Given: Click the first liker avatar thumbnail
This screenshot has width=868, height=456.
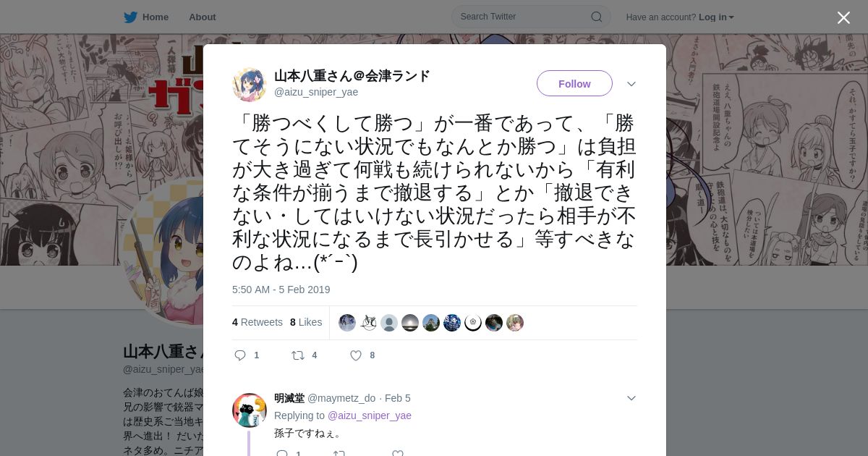Looking at the screenshot, I should click(x=347, y=323).
